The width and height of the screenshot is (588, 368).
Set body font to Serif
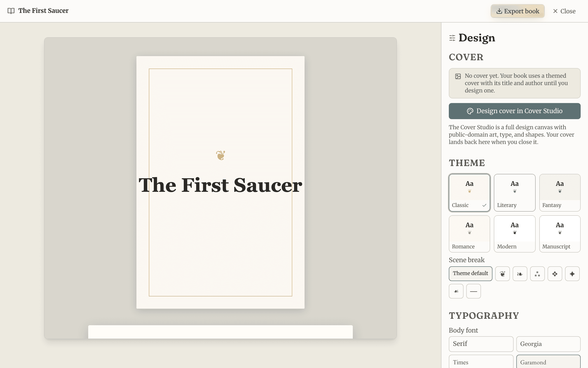coord(481,344)
